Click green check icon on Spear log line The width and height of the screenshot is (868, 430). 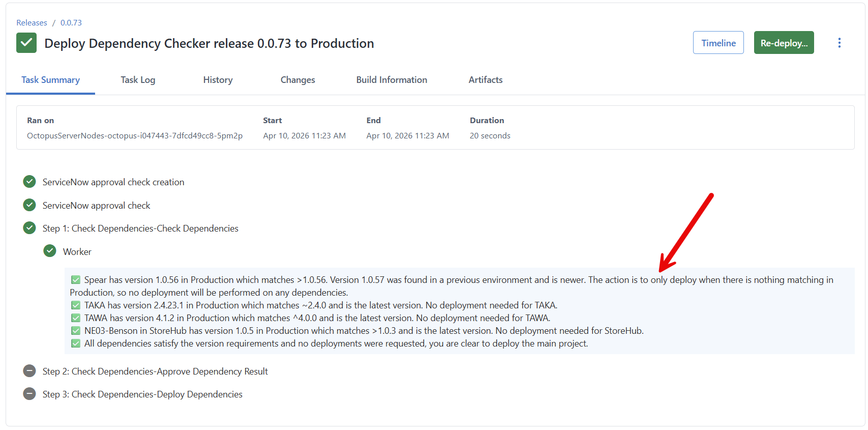pyautogui.click(x=76, y=280)
